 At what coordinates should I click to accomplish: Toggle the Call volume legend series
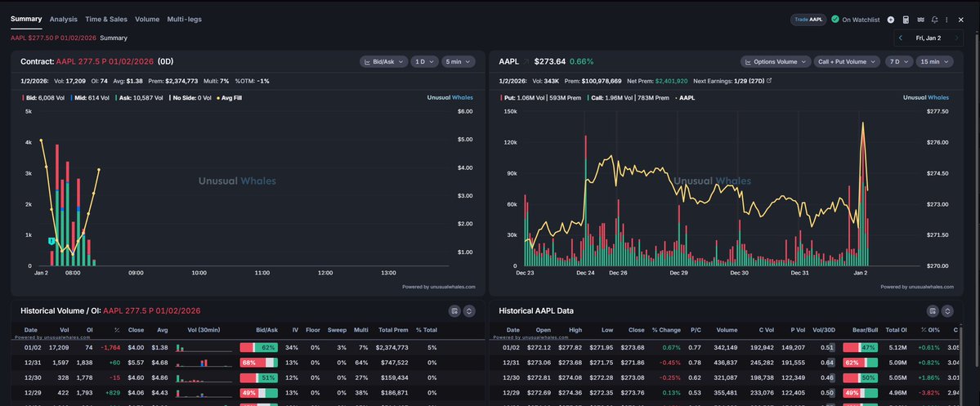[x=626, y=98]
